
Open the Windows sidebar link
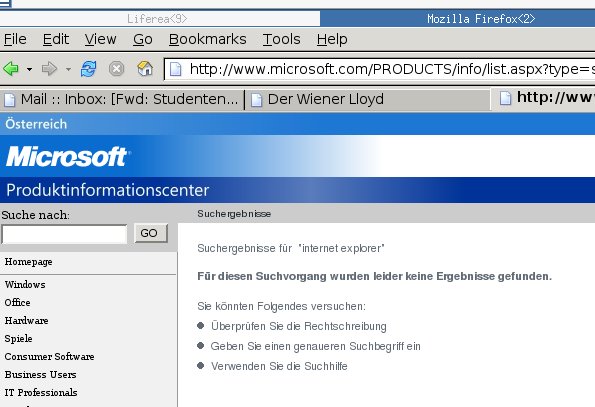point(25,284)
